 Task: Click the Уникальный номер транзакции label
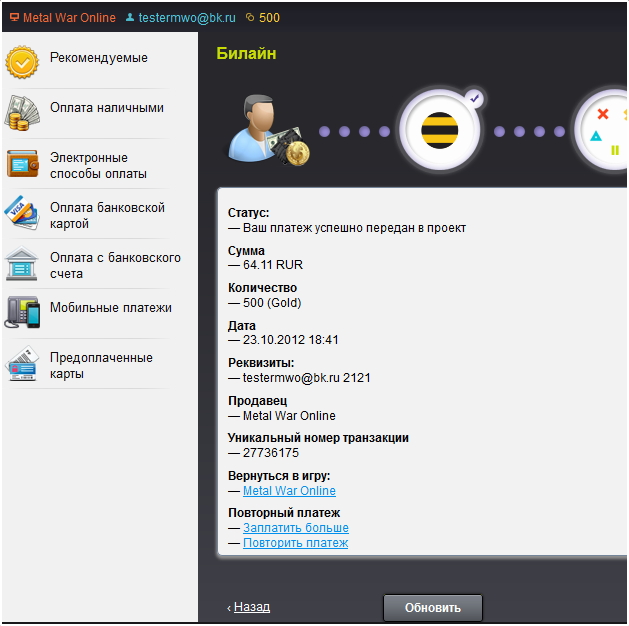[319, 438]
